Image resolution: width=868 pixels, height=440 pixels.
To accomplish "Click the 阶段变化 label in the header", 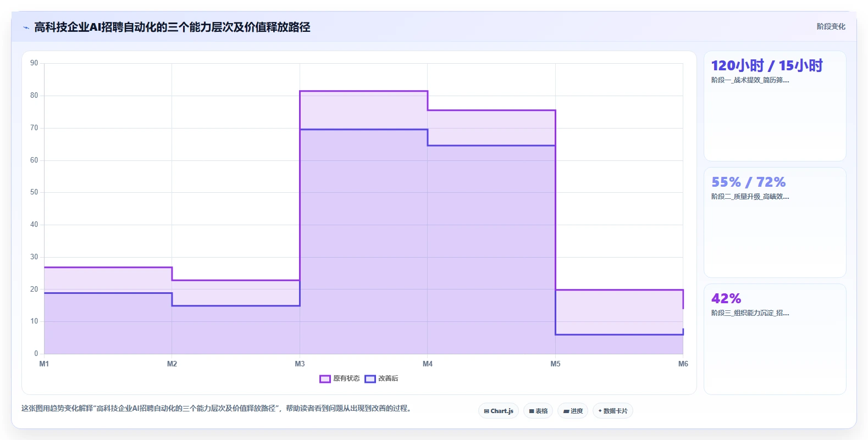I will [x=831, y=26].
